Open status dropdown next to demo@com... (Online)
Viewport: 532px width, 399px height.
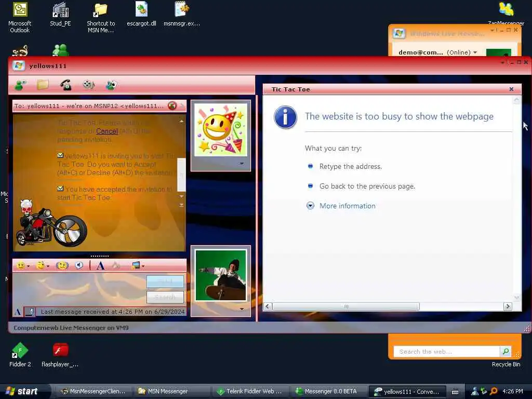[475, 52]
